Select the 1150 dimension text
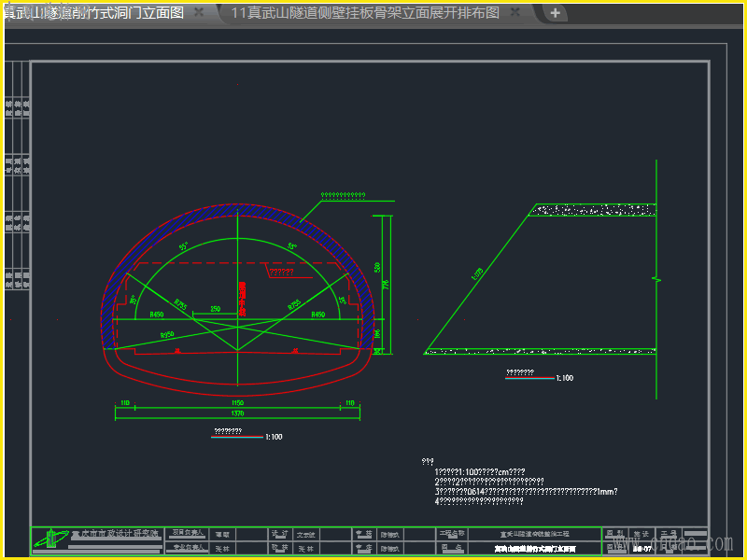This screenshot has height=560, width=747. click(237, 403)
